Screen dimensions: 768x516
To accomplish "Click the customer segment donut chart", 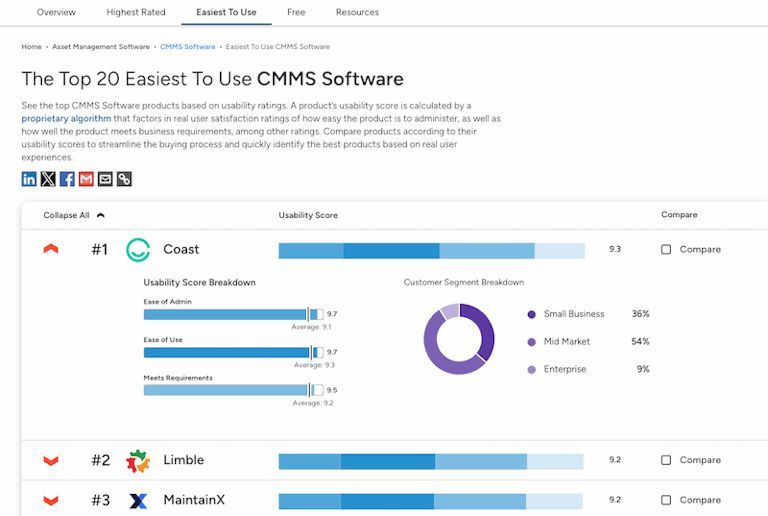I will click(459, 339).
